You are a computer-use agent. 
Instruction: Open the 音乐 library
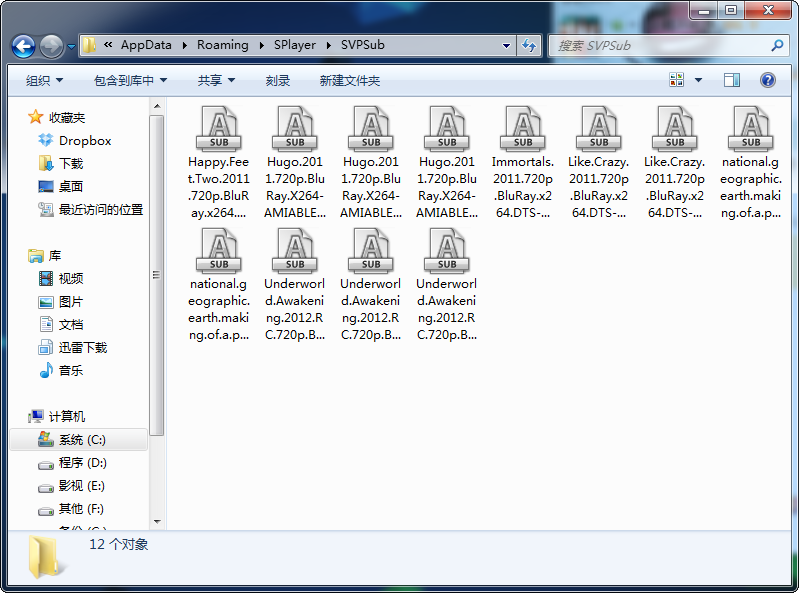(71, 370)
